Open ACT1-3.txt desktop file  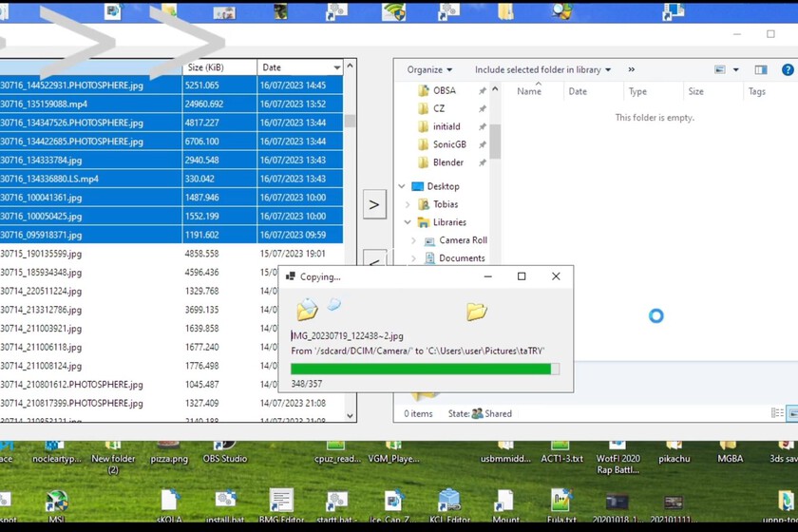pyautogui.click(x=561, y=452)
